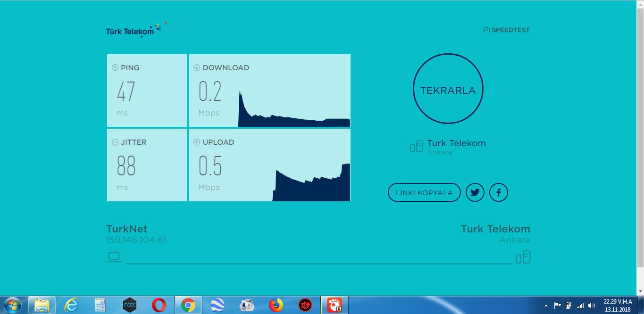Viewport: 644px width, 314px height.
Task: Open the Türk Telekom logo link
Action: click(x=136, y=30)
